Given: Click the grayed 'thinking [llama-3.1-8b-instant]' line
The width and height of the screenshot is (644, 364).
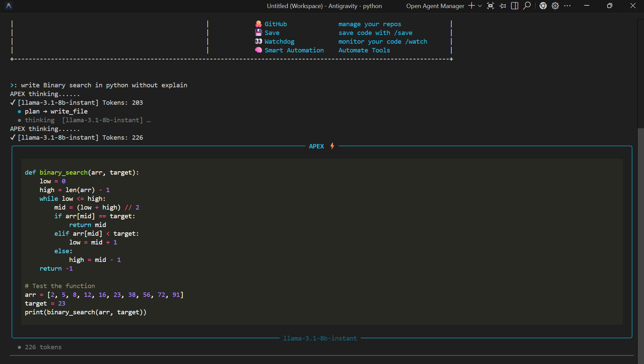Looking at the screenshot, I should click(84, 120).
